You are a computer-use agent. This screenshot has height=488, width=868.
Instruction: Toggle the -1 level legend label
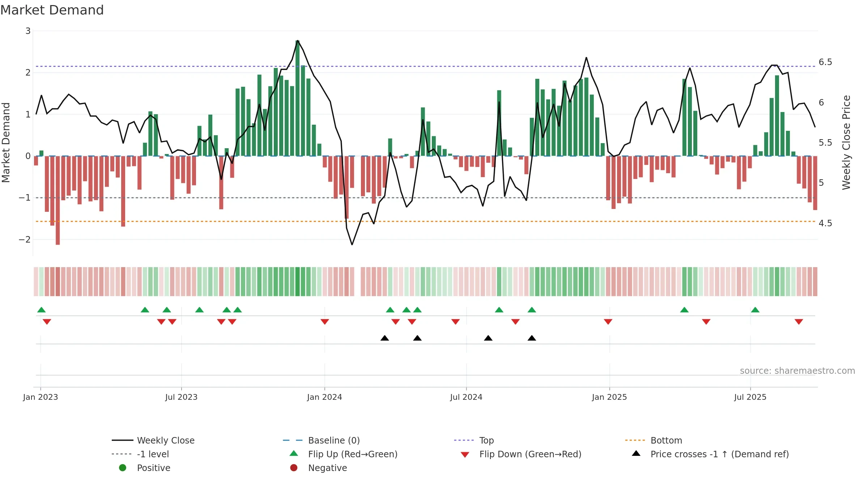tap(153, 454)
